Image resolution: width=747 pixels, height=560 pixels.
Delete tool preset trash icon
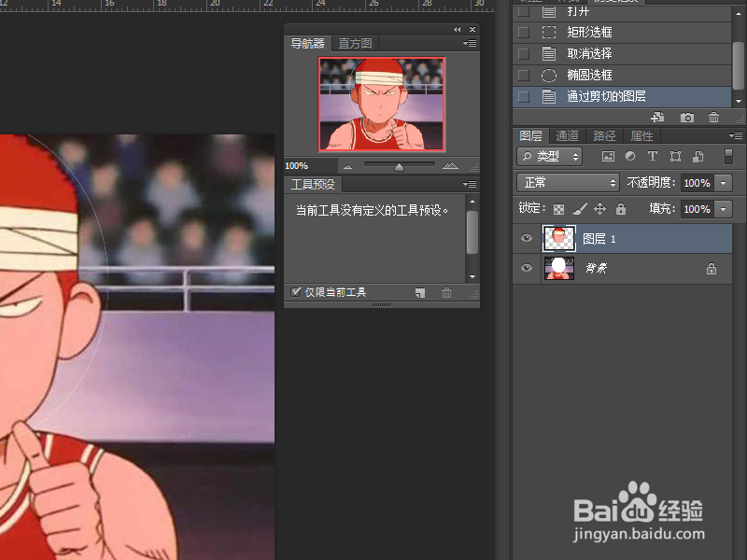coord(446,292)
